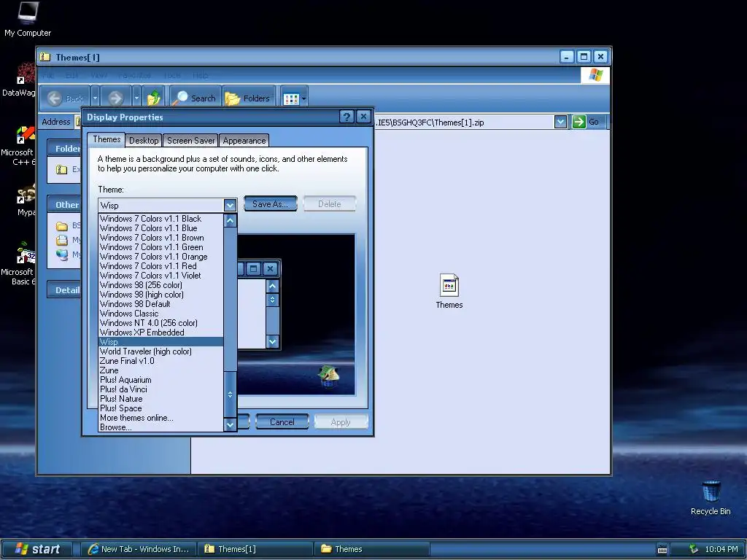747x560 pixels.
Task: Select Plus! Nature theme
Action: pos(160,399)
